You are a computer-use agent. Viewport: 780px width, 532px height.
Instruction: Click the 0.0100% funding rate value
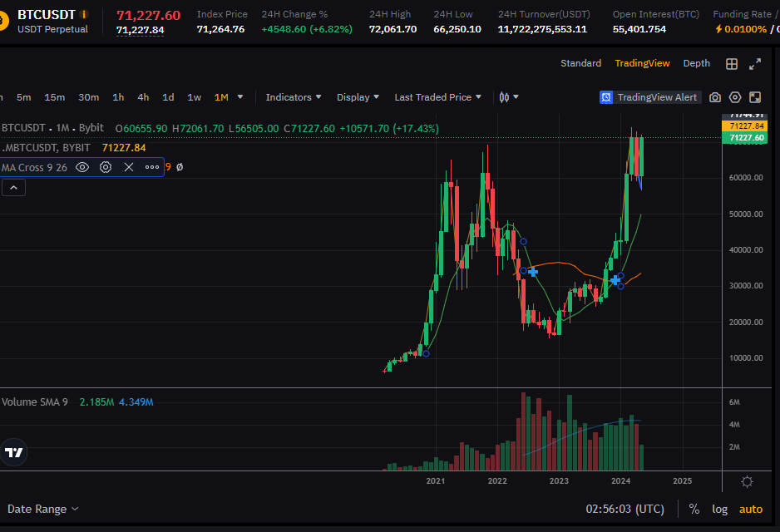(745, 29)
